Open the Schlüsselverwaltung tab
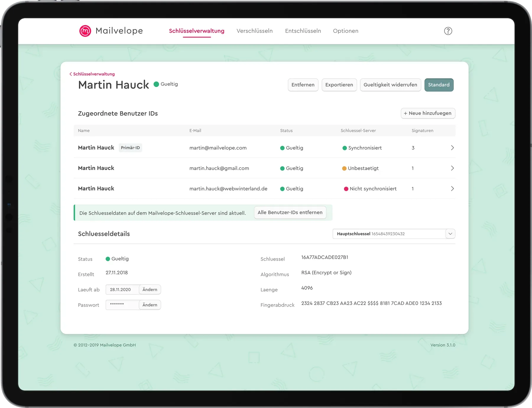 point(197,31)
